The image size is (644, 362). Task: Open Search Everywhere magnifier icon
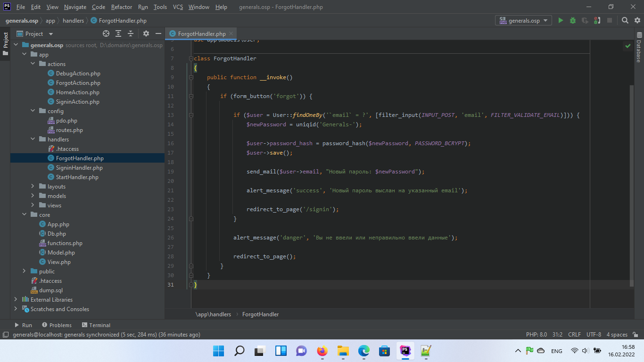coord(625,20)
